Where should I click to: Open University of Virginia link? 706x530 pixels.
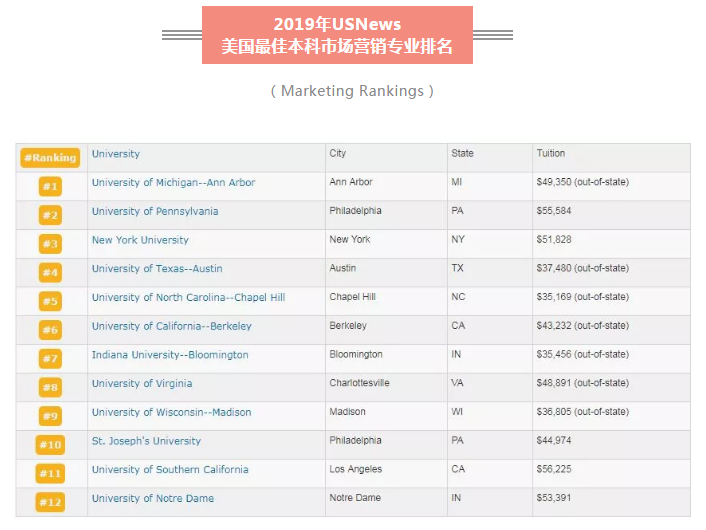(x=142, y=384)
